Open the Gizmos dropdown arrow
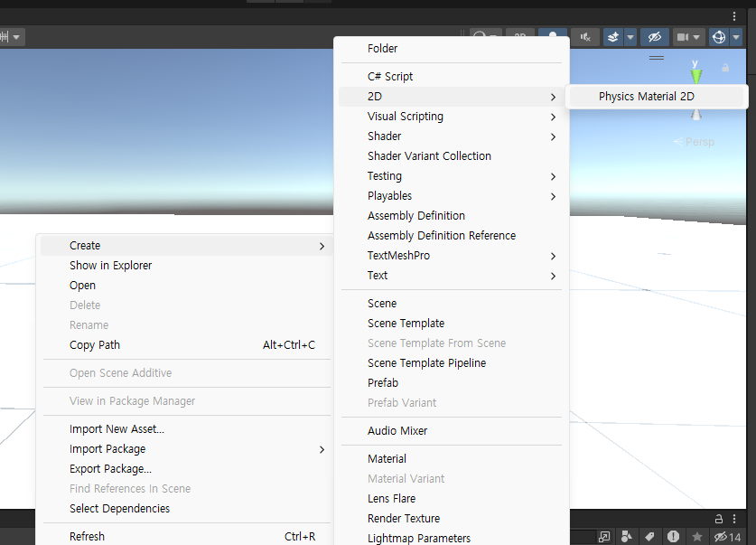 (x=736, y=37)
